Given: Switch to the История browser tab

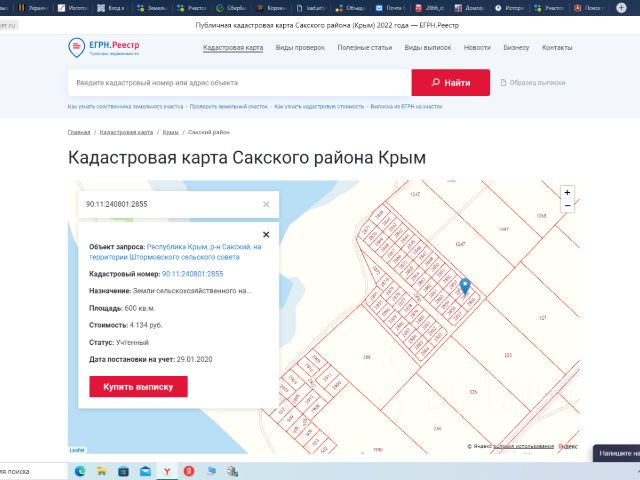Looking at the screenshot, I should (509, 8).
